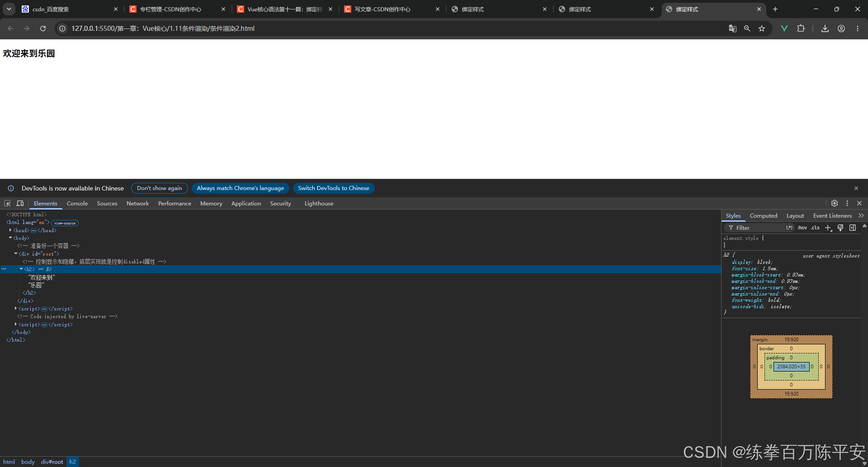
Task: Collapse the body element node
Action: tap(10, 238)
